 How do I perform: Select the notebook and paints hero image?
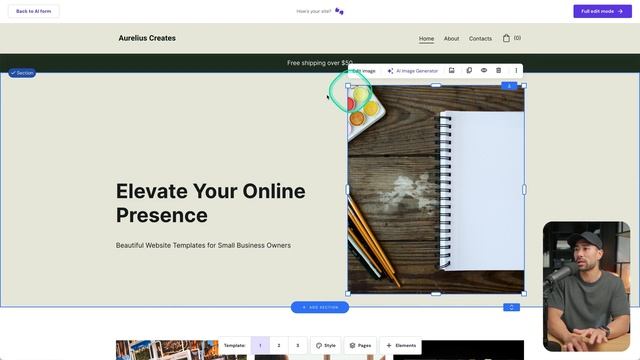pos(436,189)
